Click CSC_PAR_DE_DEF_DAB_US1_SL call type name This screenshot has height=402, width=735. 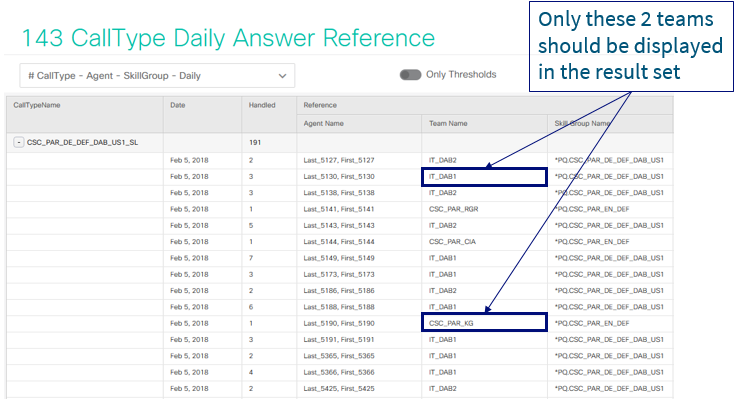coord(82,142)
